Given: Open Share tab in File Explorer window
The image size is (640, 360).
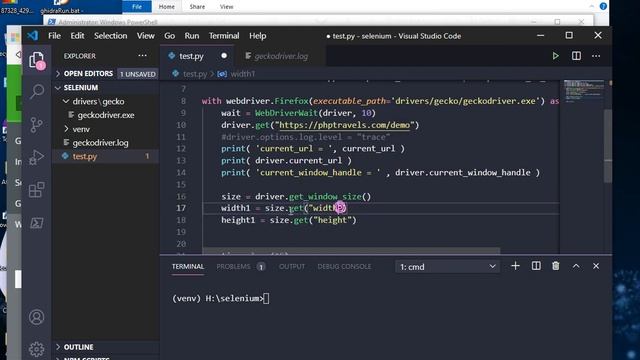Looking at the screenshot, I should (197, 7).
